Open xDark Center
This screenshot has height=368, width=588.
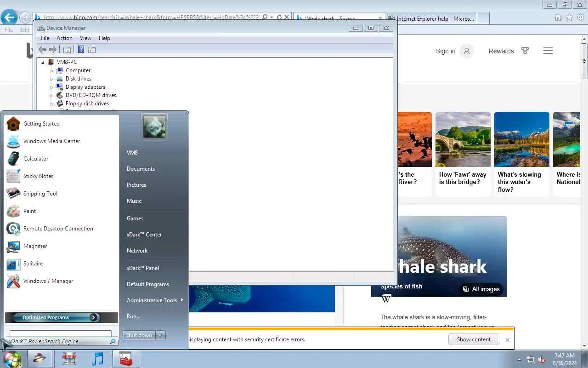[x=144, y=235]
